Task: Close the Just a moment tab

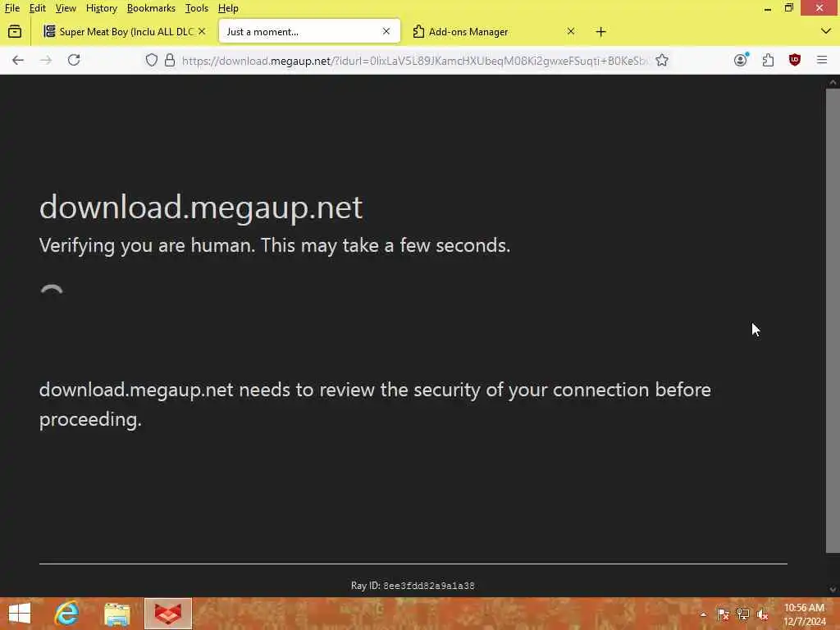Action: click(x=386, y=32)
